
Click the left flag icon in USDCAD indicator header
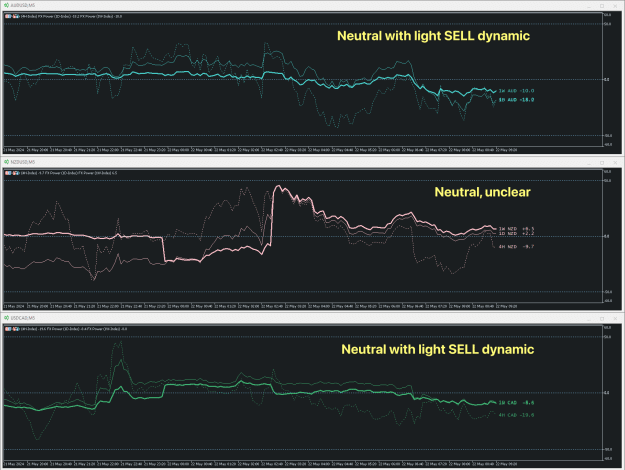8,329
